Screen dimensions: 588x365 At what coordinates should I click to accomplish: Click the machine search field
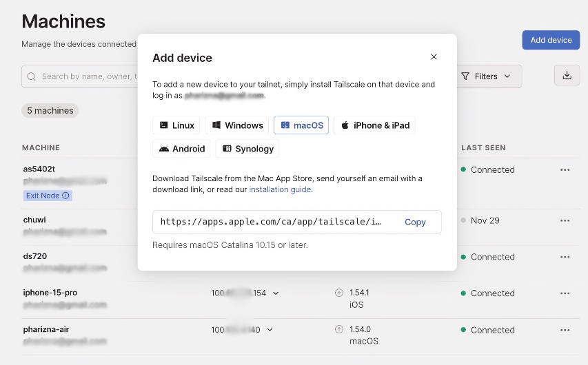point(81,76)
